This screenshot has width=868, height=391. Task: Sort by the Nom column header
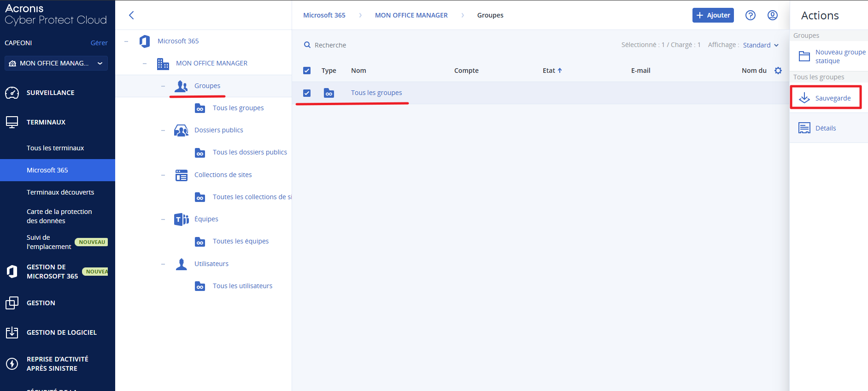click(358, 71)
